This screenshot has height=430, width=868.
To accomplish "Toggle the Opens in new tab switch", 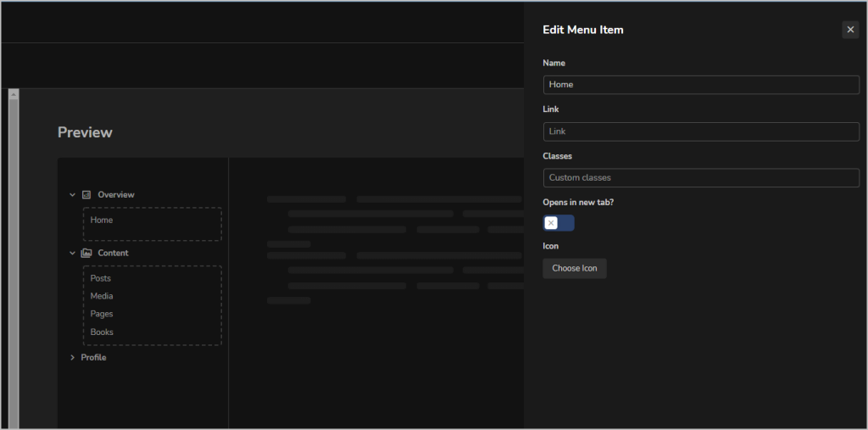I will pos(559,223).
